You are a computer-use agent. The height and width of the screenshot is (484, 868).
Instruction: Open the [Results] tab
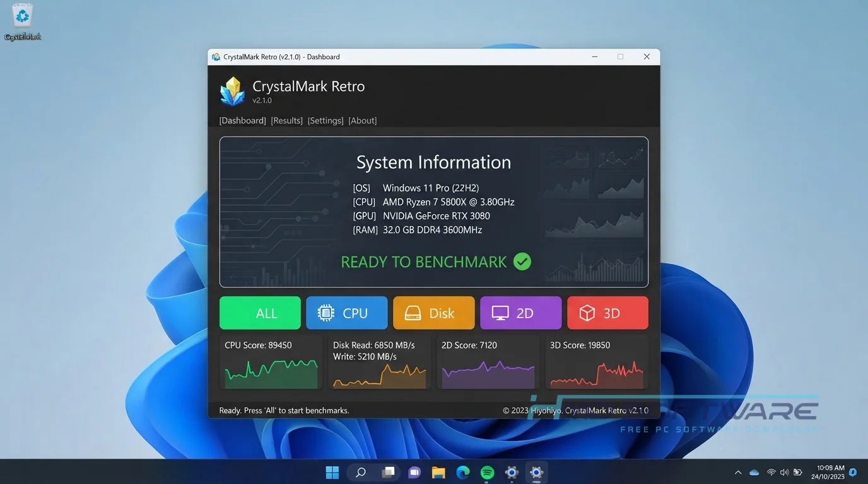point(286,120)
